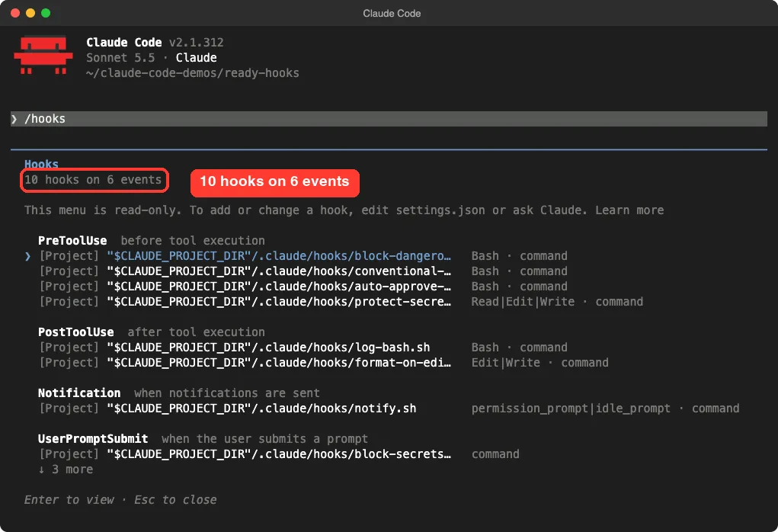Click the ~/claude-code-demos/ready-hooks path
778x532 pixels.
[193, 73]
